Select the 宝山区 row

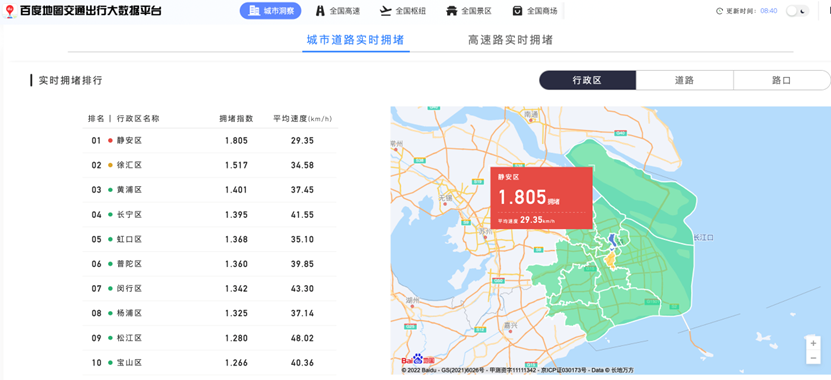point(210,363)
